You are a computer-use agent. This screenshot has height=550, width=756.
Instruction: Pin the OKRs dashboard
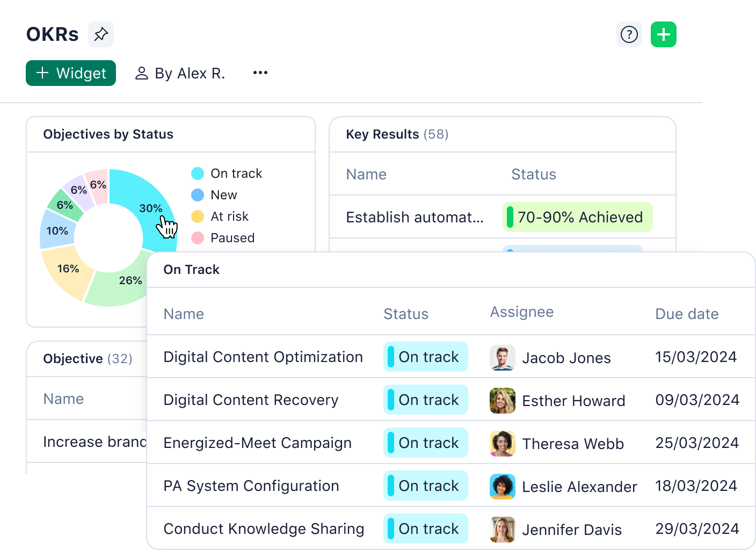(x=100, y=34)
